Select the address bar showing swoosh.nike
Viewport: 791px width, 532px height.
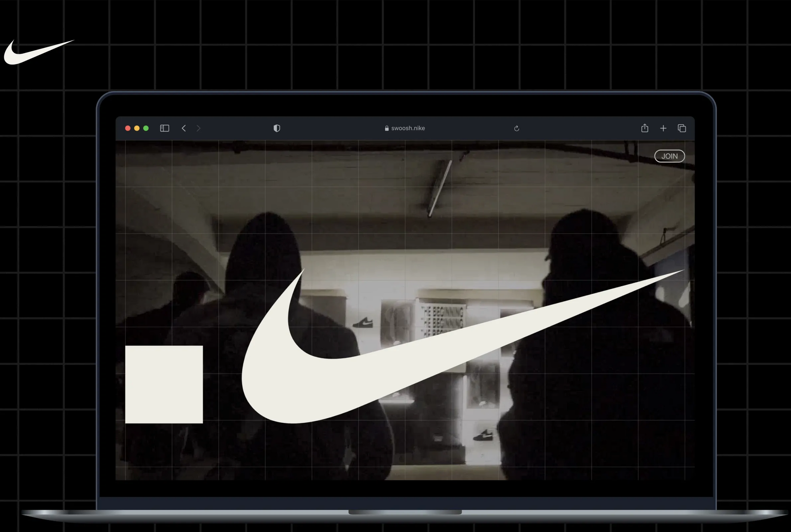point(408,128)
